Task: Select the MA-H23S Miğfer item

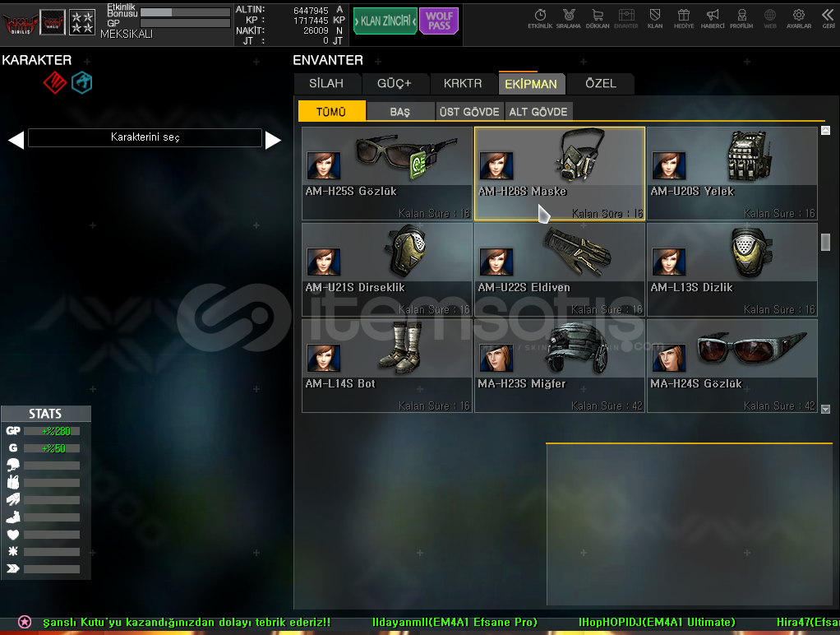Action: point(560,366)
